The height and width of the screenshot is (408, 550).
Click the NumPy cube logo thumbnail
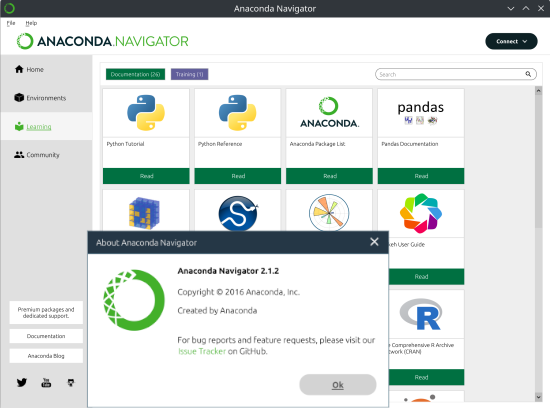144,213
